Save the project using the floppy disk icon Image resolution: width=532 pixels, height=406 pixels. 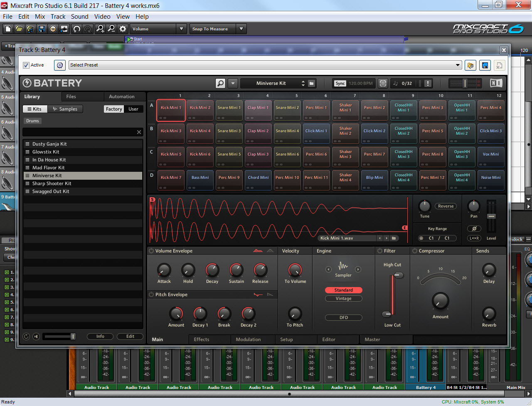42,29
